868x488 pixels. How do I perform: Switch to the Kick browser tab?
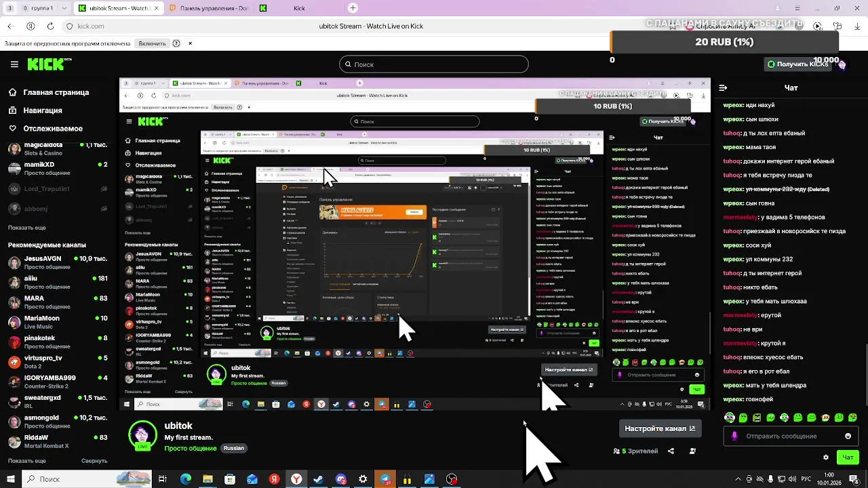point(299,8)
